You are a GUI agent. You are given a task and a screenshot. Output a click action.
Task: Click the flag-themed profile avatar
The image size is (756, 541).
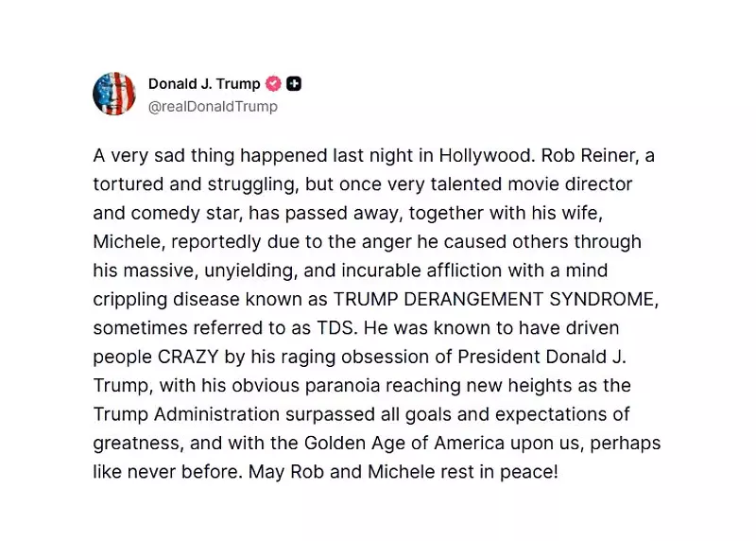coord(114,94)
